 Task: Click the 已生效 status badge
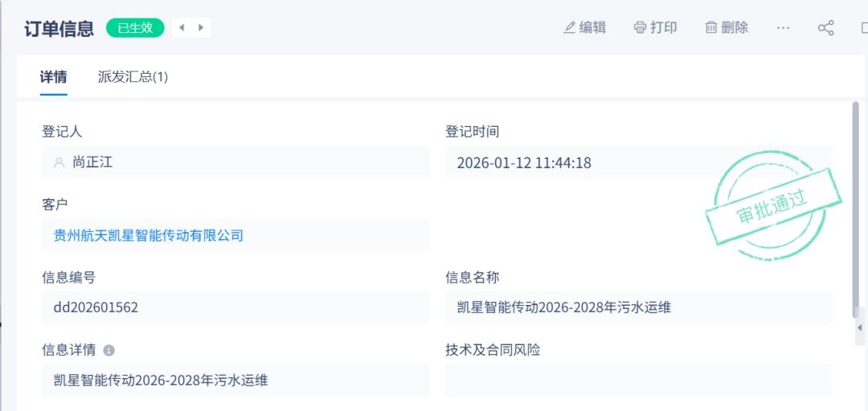pos(135,28)
